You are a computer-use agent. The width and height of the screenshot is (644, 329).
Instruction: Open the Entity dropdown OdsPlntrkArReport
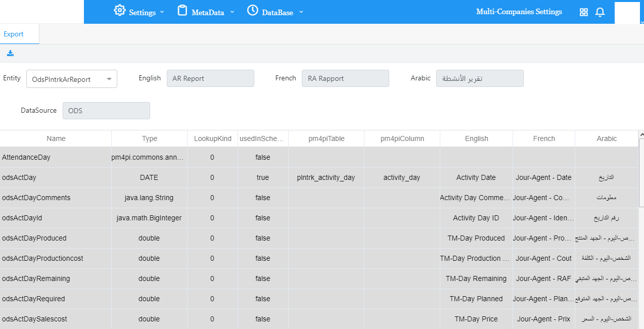point(71,79)
